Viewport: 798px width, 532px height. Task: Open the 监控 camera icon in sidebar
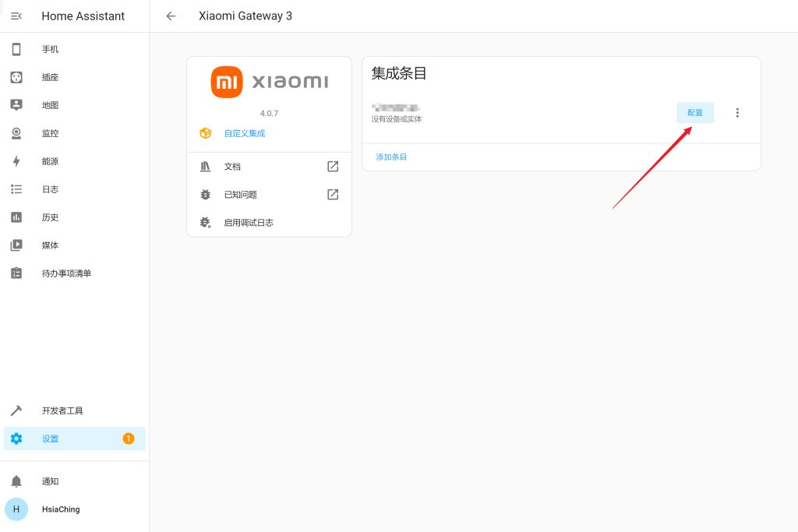(16, 133)
